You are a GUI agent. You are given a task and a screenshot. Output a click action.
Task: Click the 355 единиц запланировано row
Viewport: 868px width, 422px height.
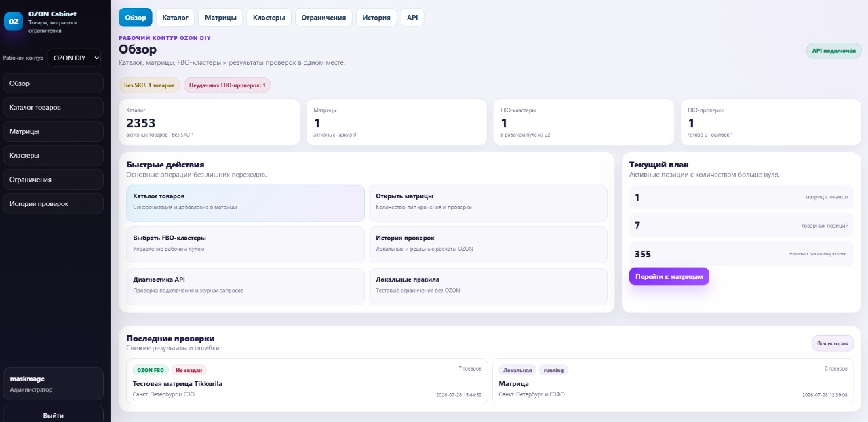[x=741, y=254]
